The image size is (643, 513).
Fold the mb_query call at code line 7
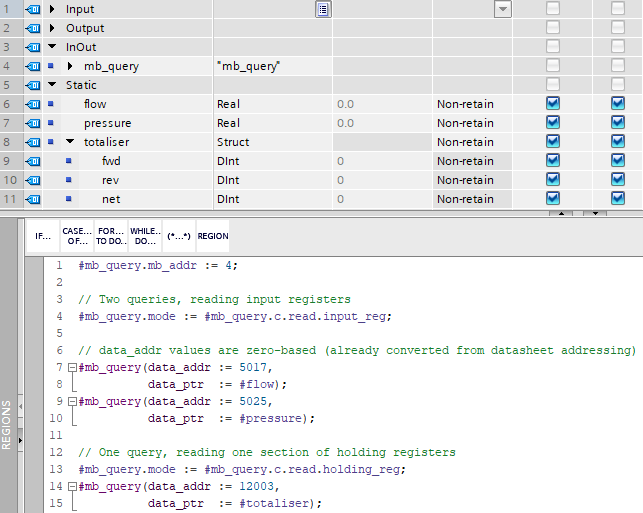(x=72, y=367)
